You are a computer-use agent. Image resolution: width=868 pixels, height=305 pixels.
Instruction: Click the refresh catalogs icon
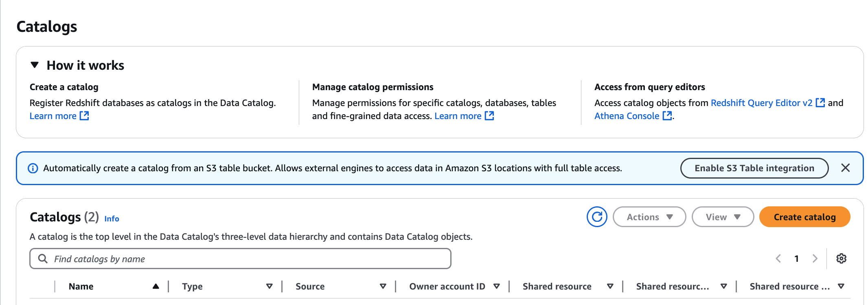[597, 217]
